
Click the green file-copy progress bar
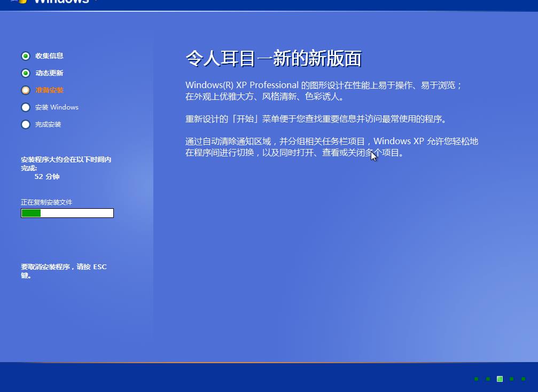point(67,213)
